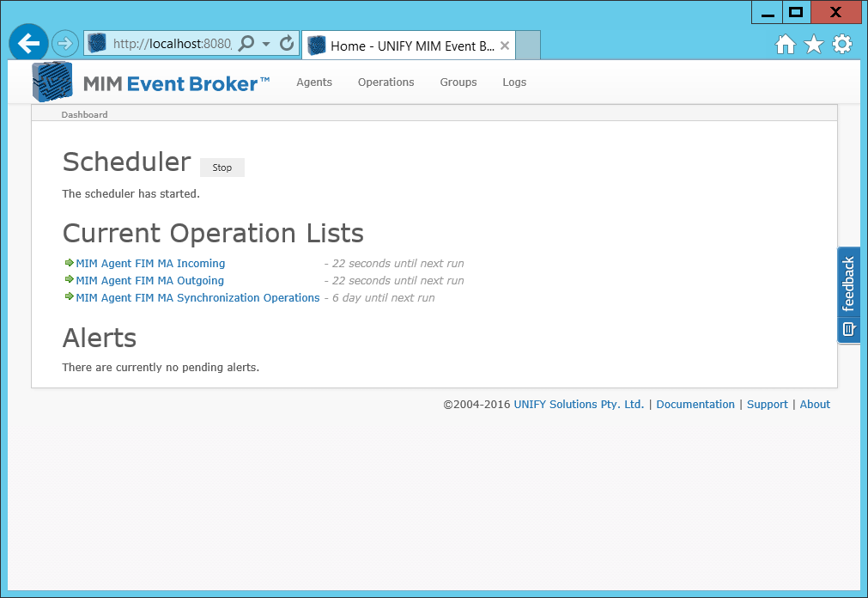Click the browser forward arrow button
Screen dimensions: 868x598
pos(65,43)
